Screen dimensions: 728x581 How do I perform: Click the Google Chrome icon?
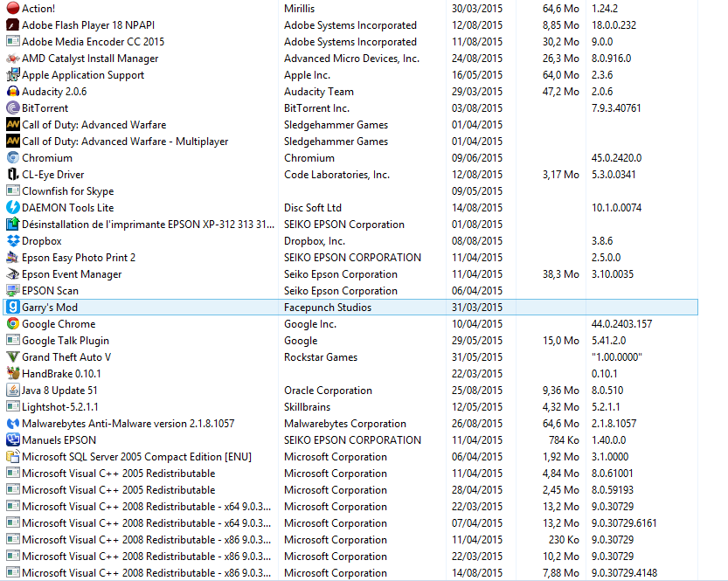13,324
